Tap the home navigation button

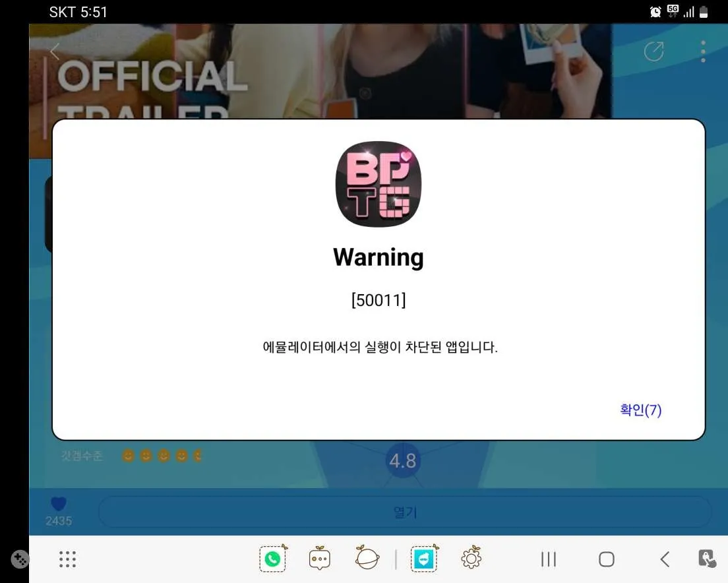pos(606,559)
